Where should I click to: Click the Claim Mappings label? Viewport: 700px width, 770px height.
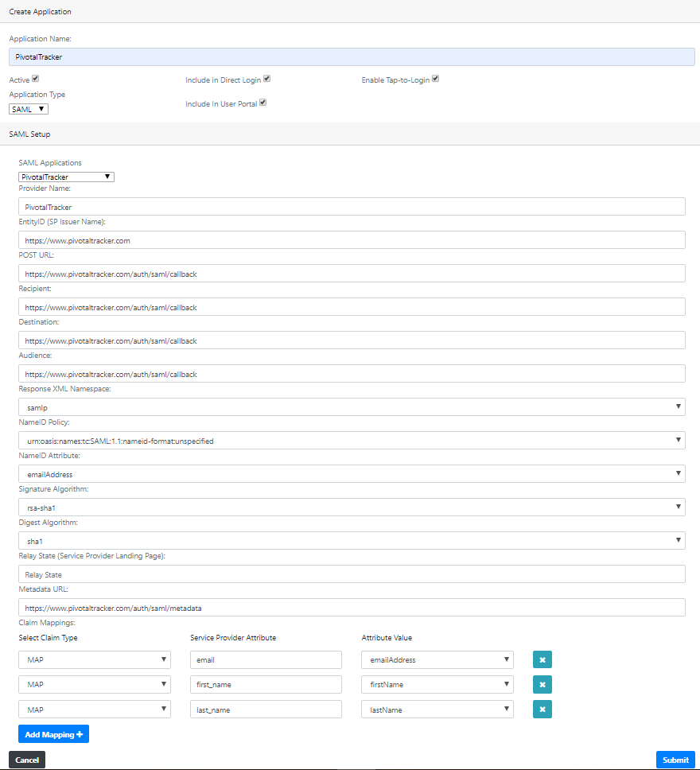pos(47,623)
